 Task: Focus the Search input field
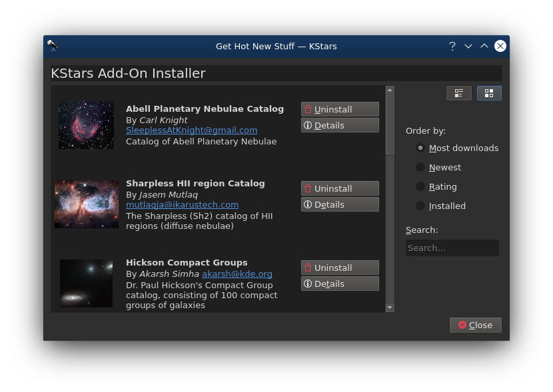[x=452, y=248]
